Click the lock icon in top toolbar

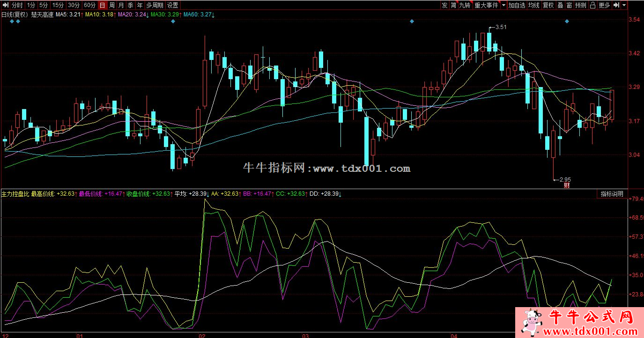point(592,5)
